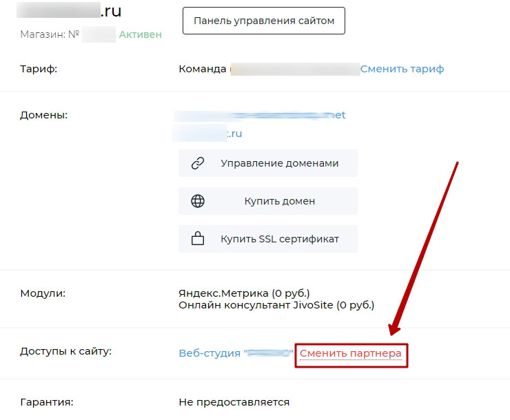Click the site name heading ending in .ru
Screen dimensions: 510x420
(x=69, y=12)
